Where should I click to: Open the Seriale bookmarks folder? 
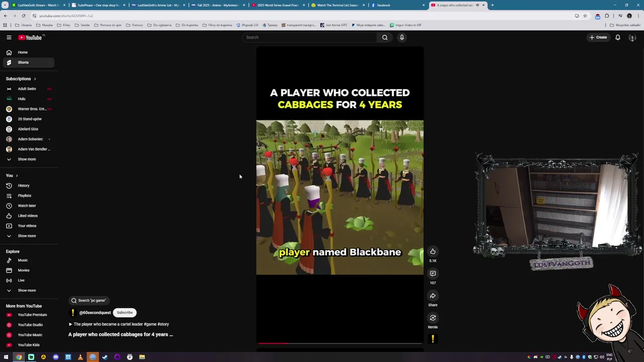(82, 25)
